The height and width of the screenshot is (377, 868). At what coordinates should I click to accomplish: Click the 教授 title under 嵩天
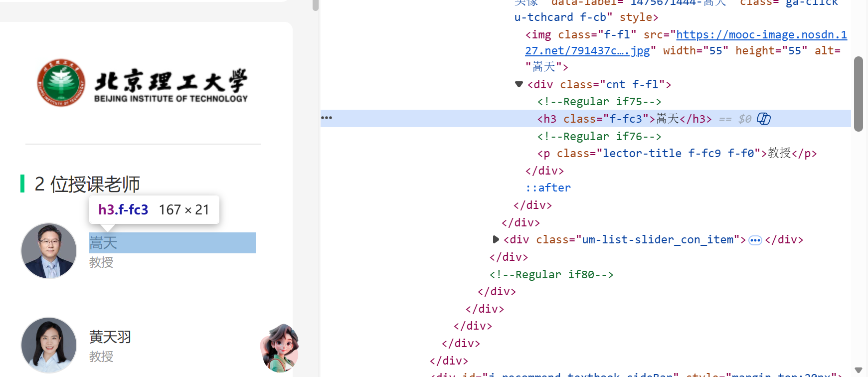coord(101,262)
